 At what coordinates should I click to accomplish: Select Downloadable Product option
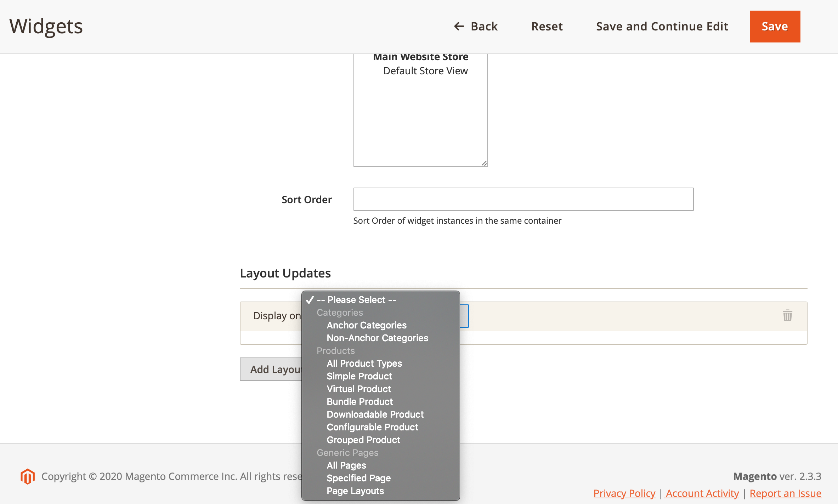pos(380,414)
